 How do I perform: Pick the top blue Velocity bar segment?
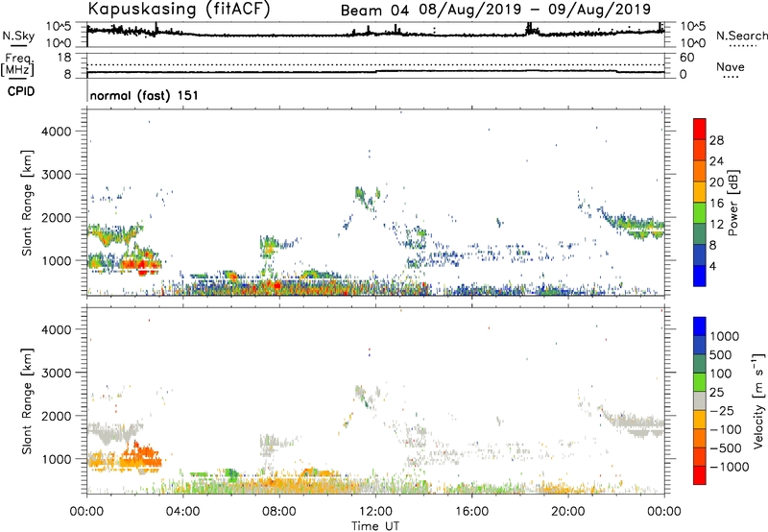[x=700, y=326]
